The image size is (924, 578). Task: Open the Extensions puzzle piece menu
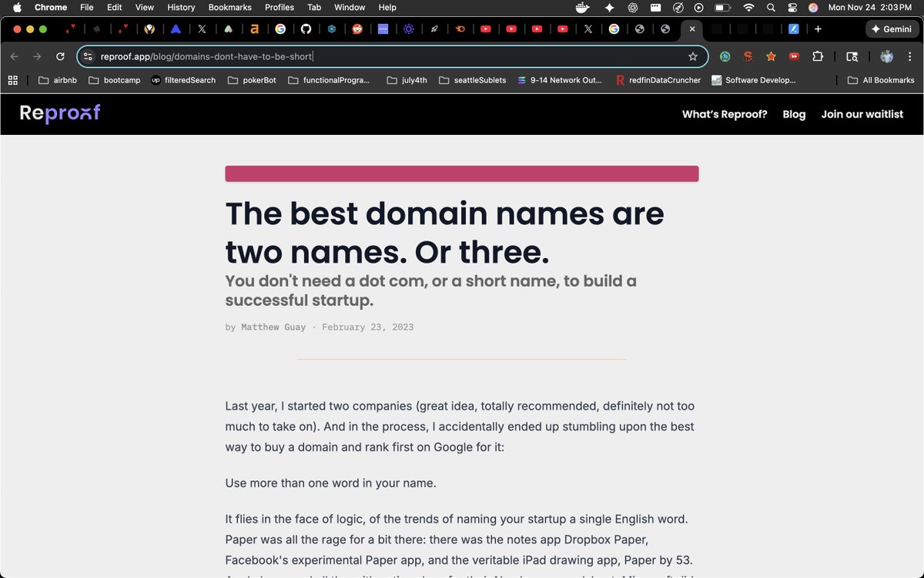(x=818, y=56)
